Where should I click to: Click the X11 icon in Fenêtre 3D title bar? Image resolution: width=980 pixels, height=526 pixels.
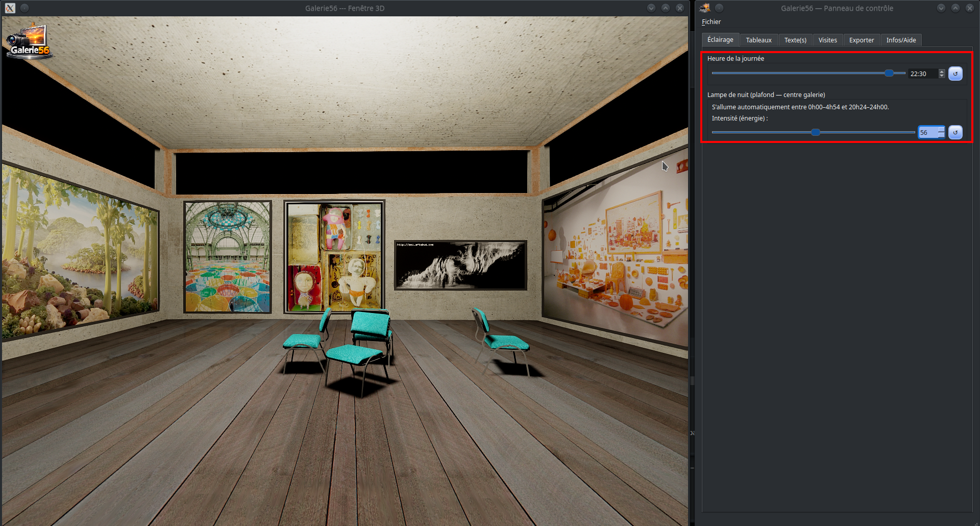coord(10,8)
